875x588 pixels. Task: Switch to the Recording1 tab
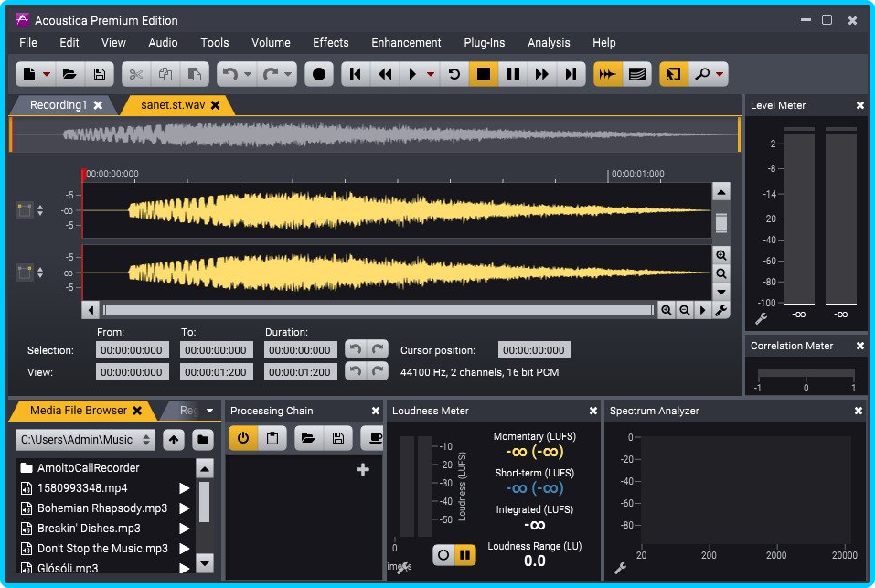pos(59,105)
